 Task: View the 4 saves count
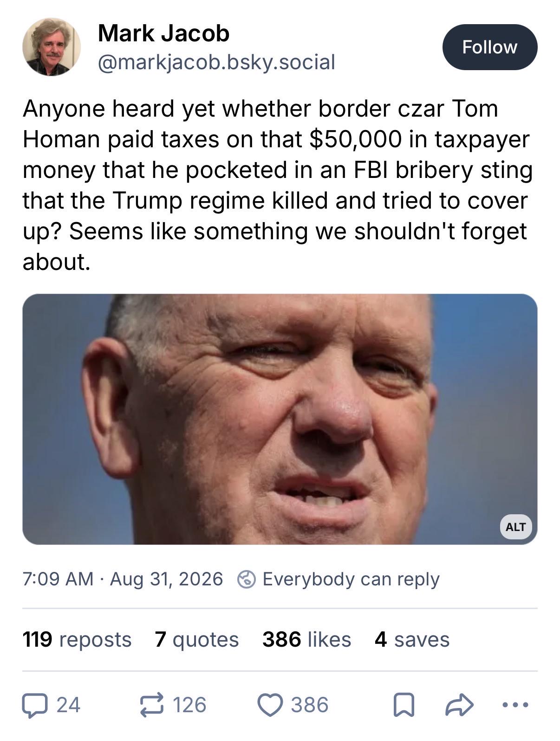click(x=412, y=639)
